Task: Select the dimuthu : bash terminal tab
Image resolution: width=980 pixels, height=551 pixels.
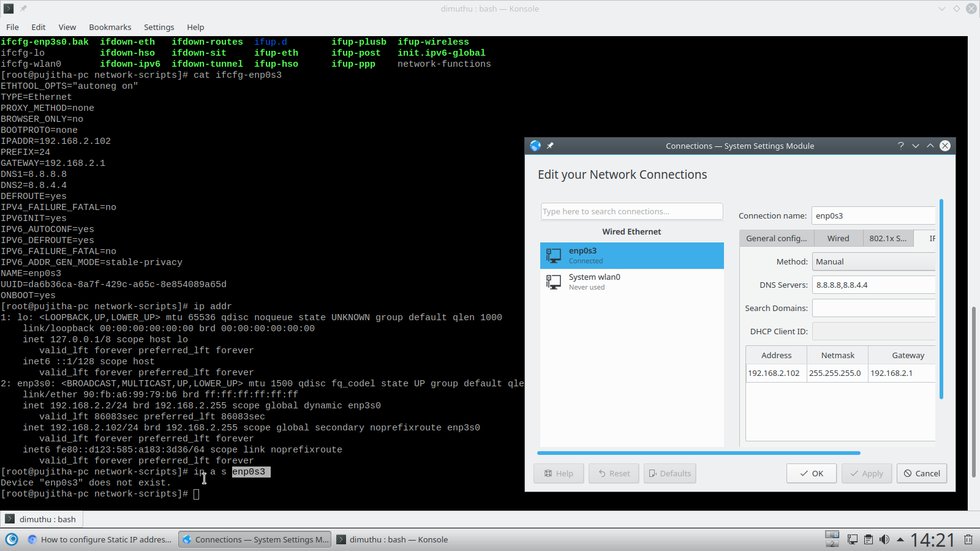Action: [x=42, y=519]
